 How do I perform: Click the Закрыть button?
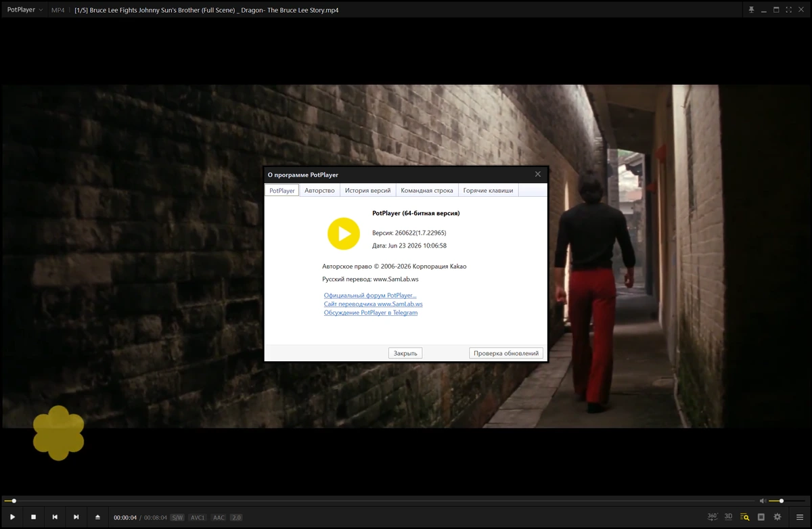[x=405, y=353]
